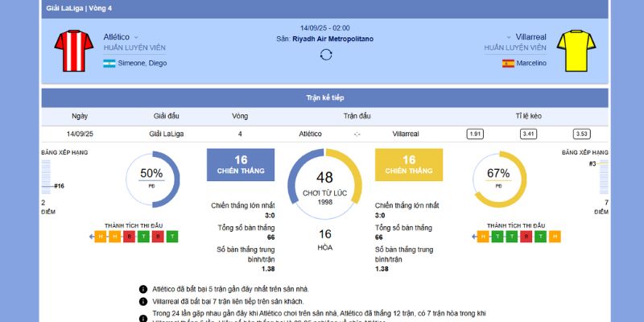Click the Trận kế tiếp section header

click(325, 97)
